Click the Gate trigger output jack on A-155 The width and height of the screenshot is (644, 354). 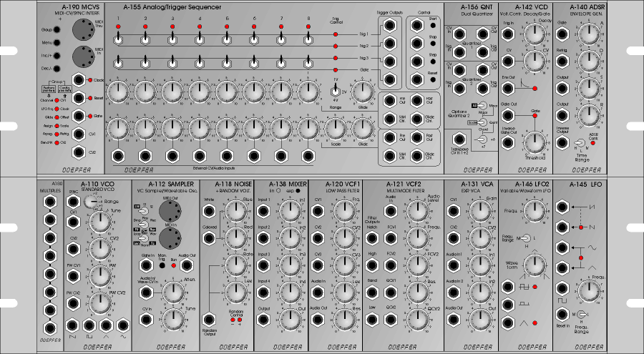point(389,79)
